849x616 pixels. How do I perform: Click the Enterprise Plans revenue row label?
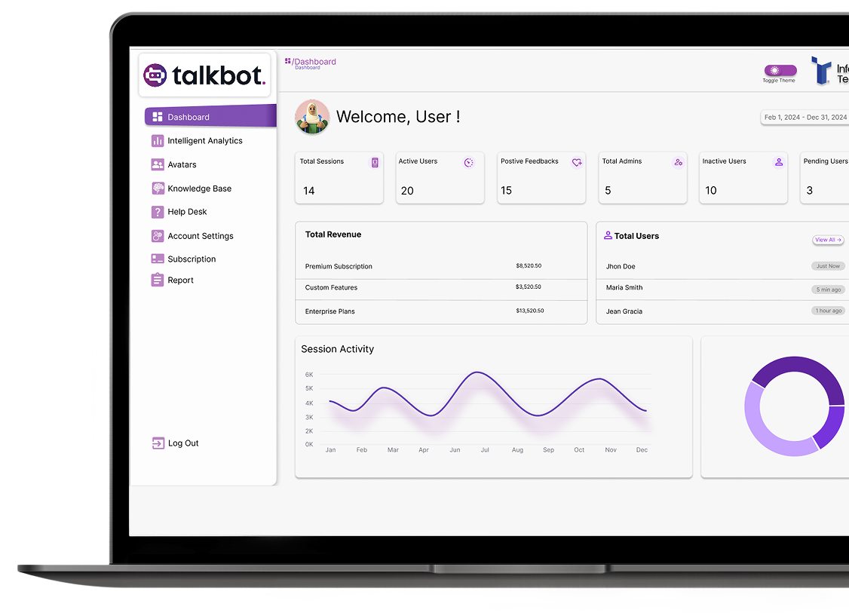(x=329, y=311)
